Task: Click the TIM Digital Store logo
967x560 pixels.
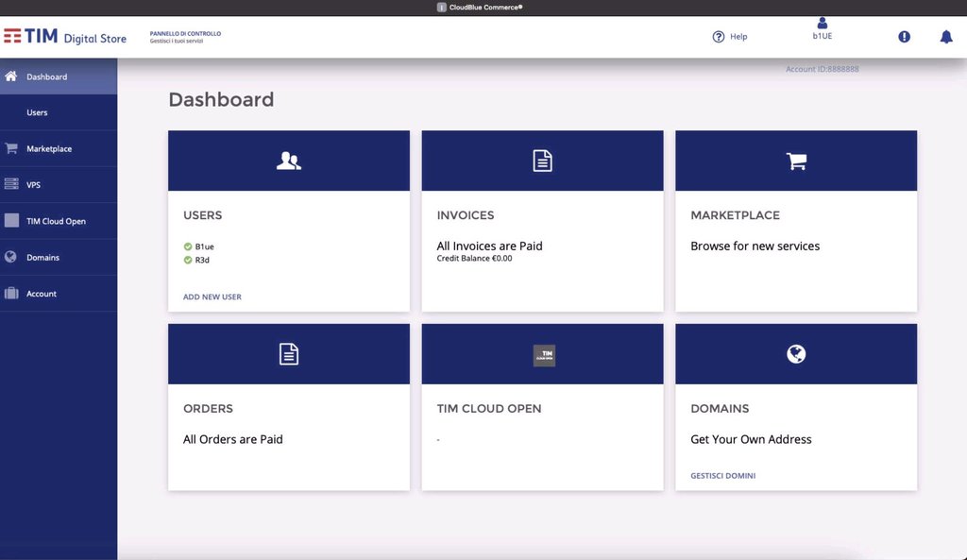Action: [x=65, y=37]
